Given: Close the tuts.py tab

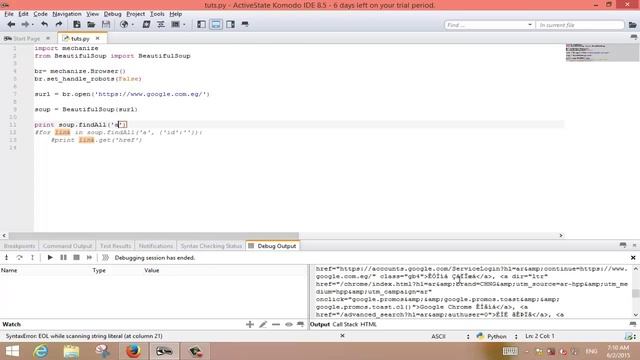Looking at the screenshot, I should click(x=98, y=38).
